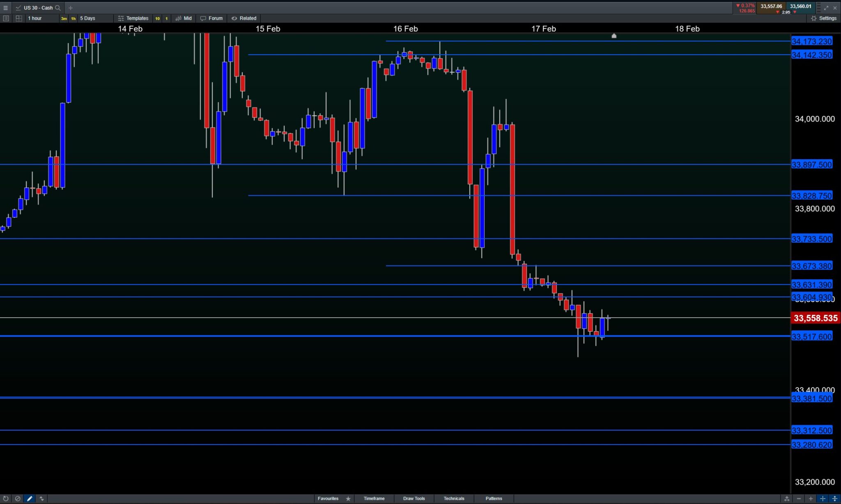Open the Draw Tools tab

click(x=414, y=499)
